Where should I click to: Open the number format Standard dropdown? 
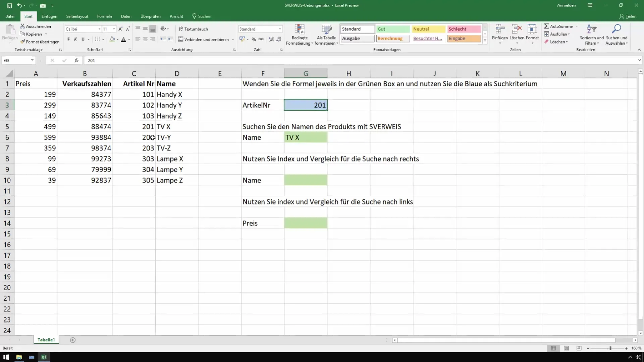[x=280, y=29]
